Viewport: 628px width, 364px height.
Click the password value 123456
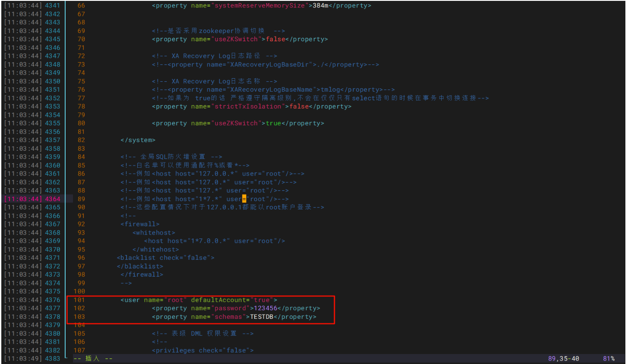point(265,308)
